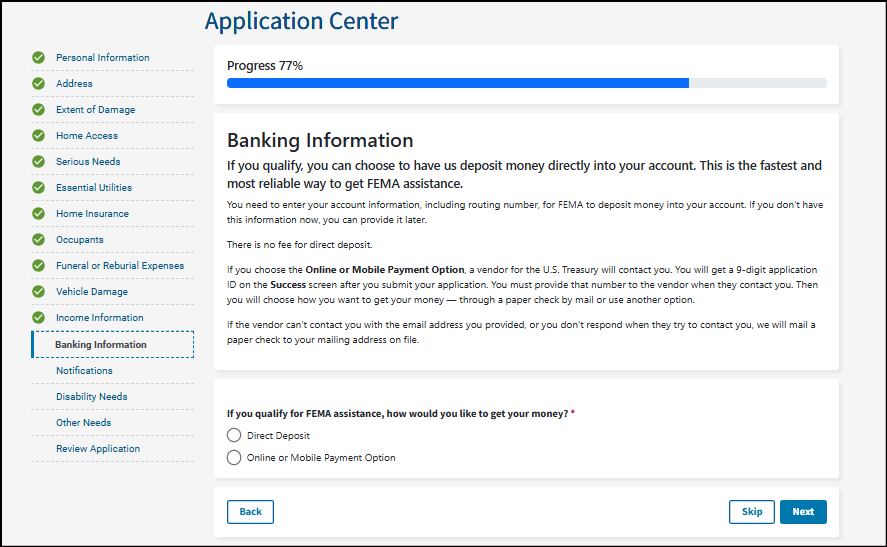Go to Other Needs sidebar item
The height and width of the screenshot is (547, 887).
coord(83,423)
